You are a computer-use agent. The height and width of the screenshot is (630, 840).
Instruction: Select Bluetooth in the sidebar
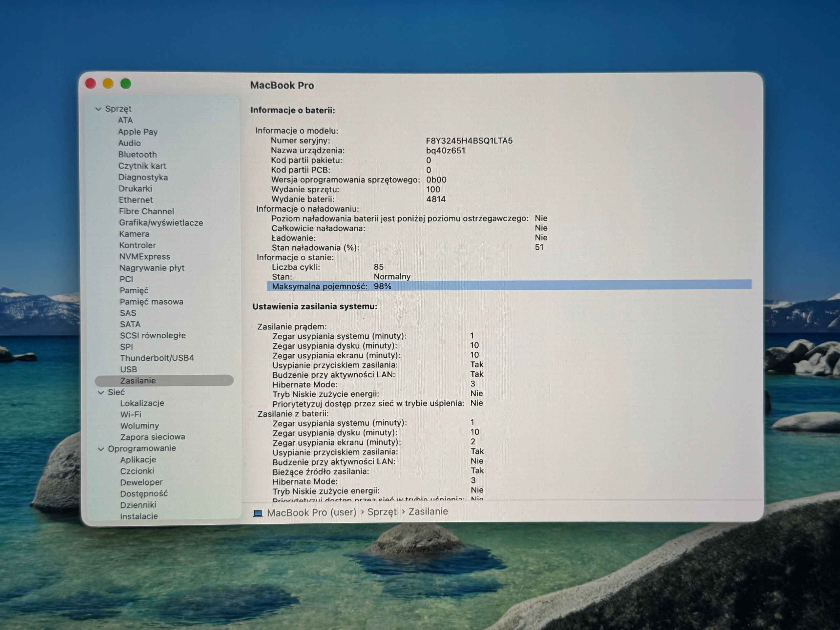137,155
